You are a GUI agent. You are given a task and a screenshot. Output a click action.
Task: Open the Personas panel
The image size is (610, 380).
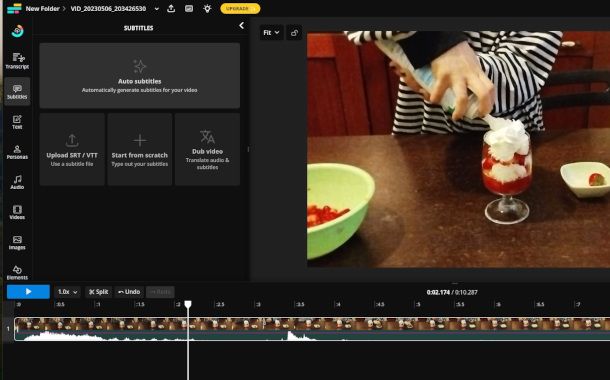(x=17, y=152)
